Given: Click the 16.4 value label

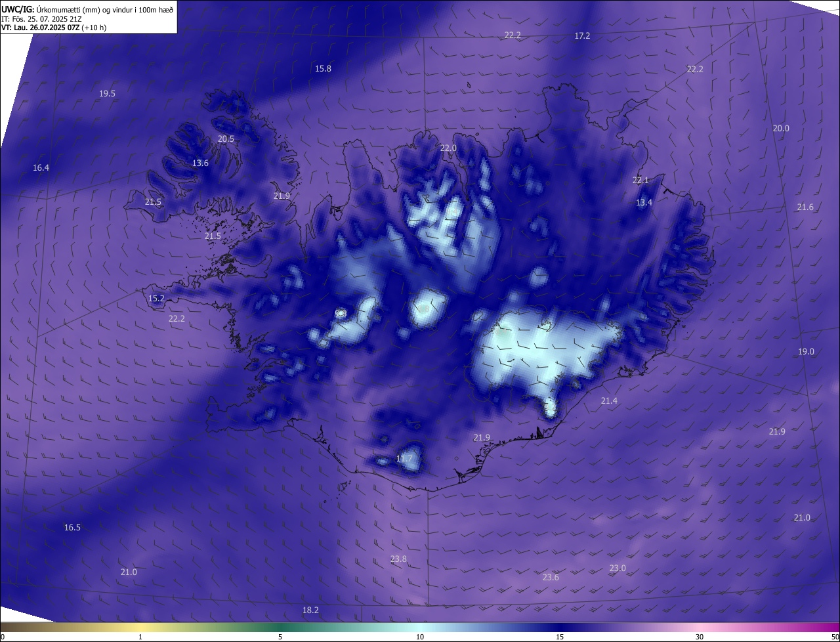Looking at the screenshot, I should pyautogui.click(x=41, y=168).
